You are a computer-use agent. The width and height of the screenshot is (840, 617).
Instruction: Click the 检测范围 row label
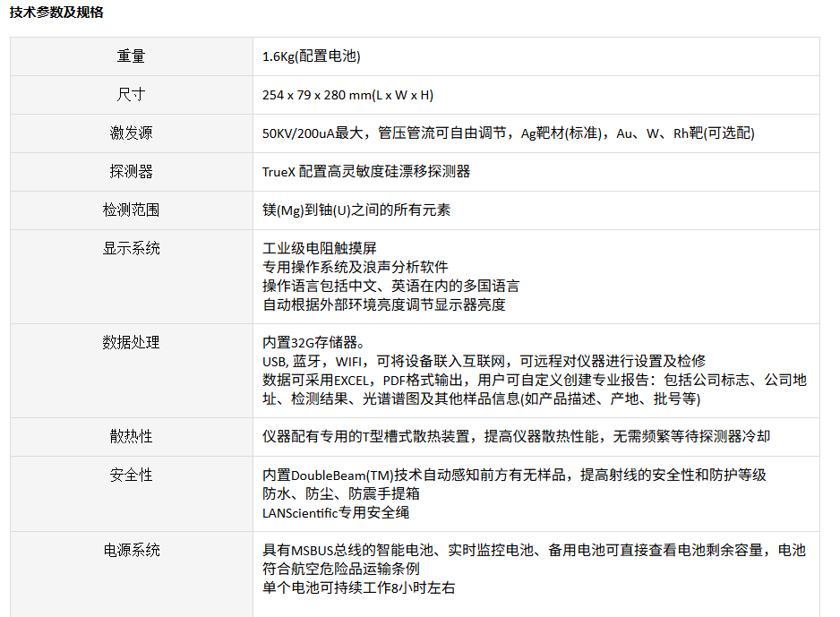click(131, 210)
